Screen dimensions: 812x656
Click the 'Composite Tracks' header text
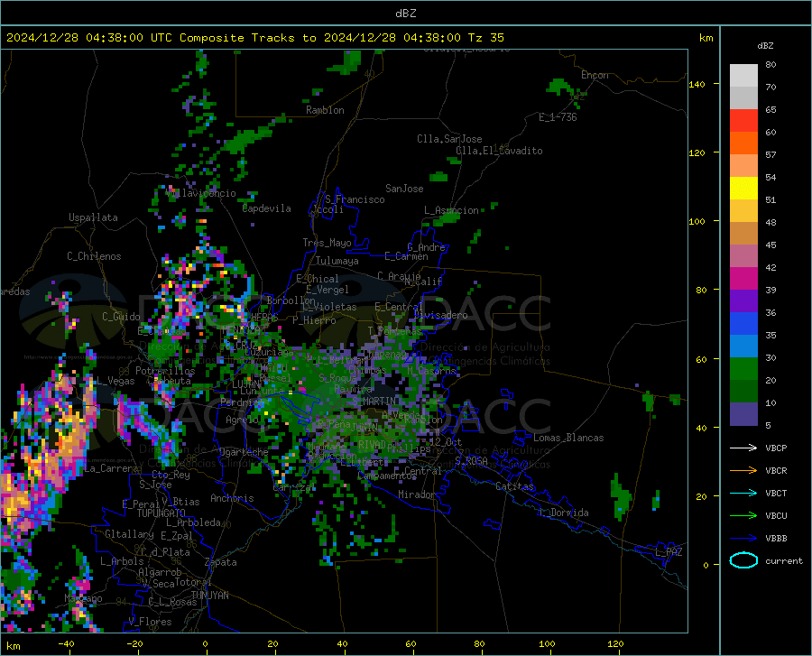click(237, 38)
